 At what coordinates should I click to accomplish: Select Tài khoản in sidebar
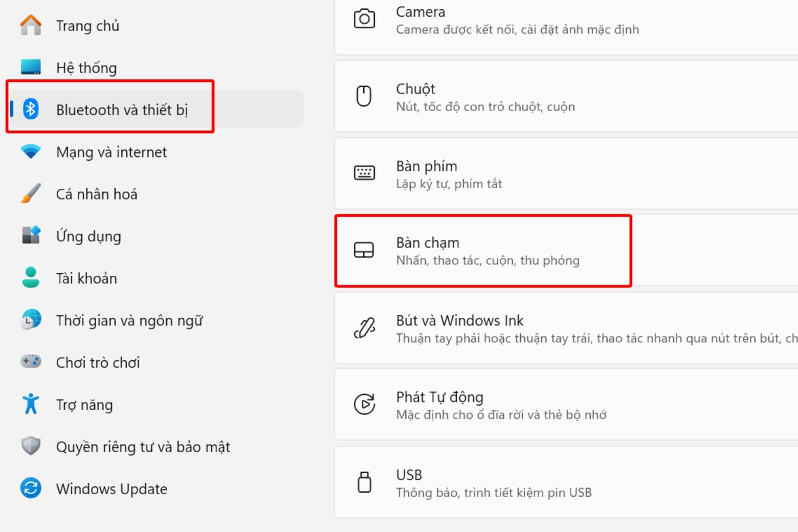point(86,278)
